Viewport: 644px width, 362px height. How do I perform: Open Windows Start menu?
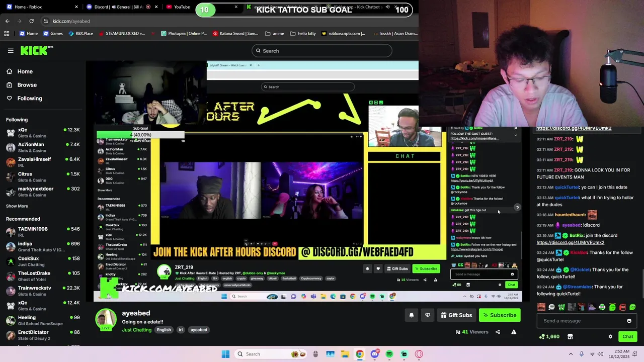coord(225,354)
